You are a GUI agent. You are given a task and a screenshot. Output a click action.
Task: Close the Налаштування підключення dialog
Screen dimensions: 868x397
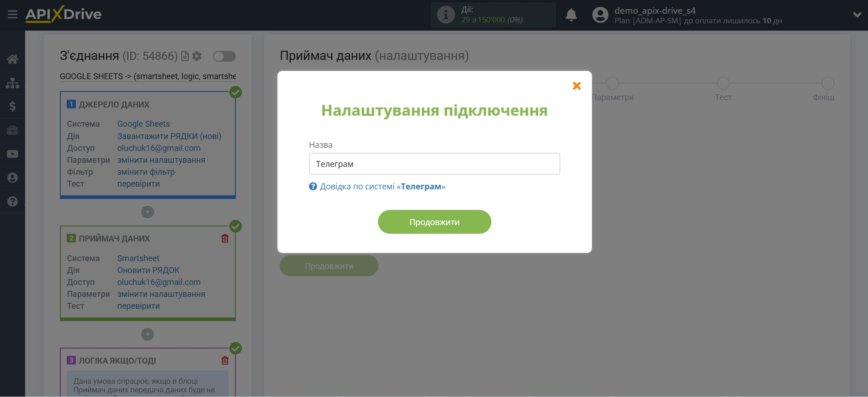tap(577, 86)
